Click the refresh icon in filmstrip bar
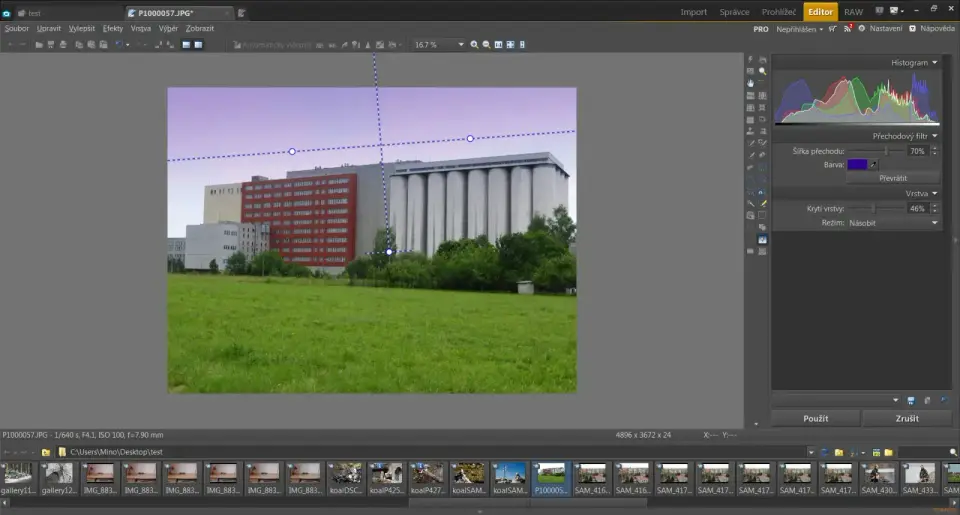The height and width of the screenshot is (515, 960). (824, 452)
